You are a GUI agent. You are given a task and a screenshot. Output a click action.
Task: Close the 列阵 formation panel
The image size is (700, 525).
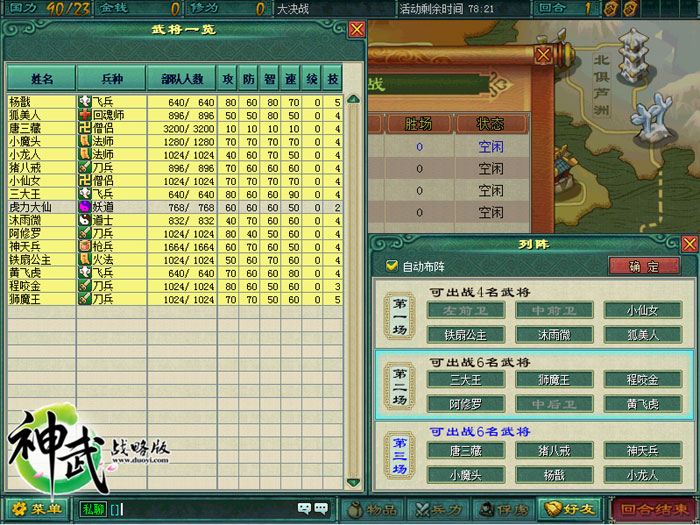pos(689,244)
